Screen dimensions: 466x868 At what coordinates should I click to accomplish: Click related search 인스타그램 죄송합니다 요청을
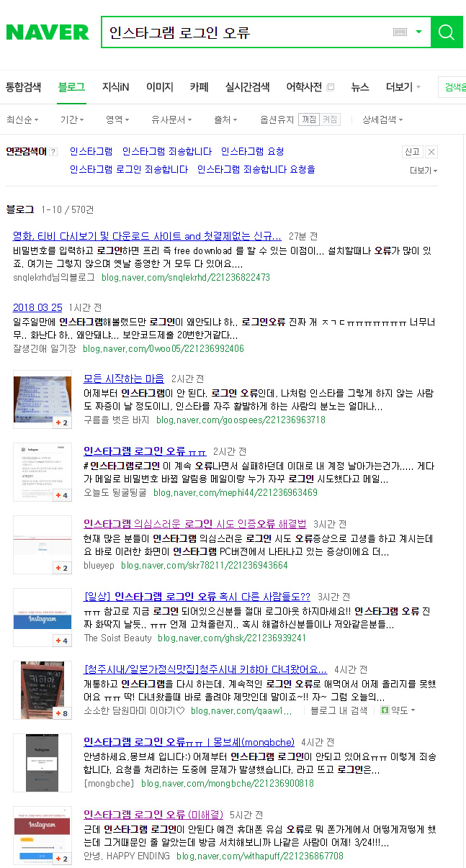pos(256,169)
